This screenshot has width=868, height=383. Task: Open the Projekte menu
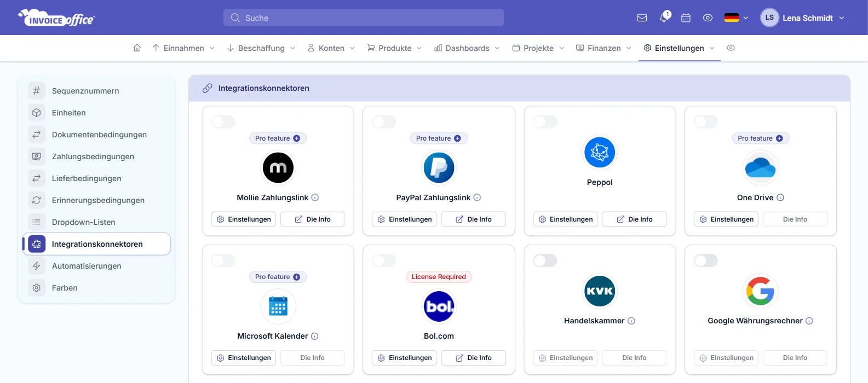[538, 48]
